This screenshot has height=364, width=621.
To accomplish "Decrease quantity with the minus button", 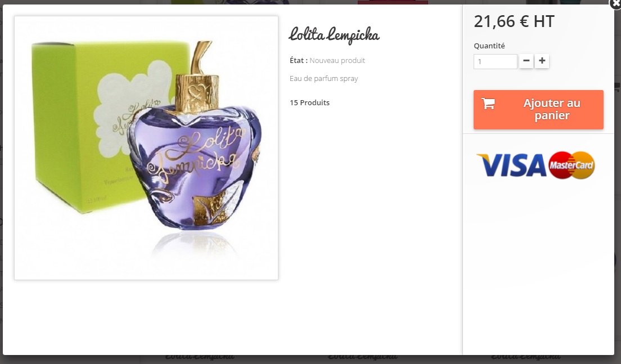I will tap(526, 61).
